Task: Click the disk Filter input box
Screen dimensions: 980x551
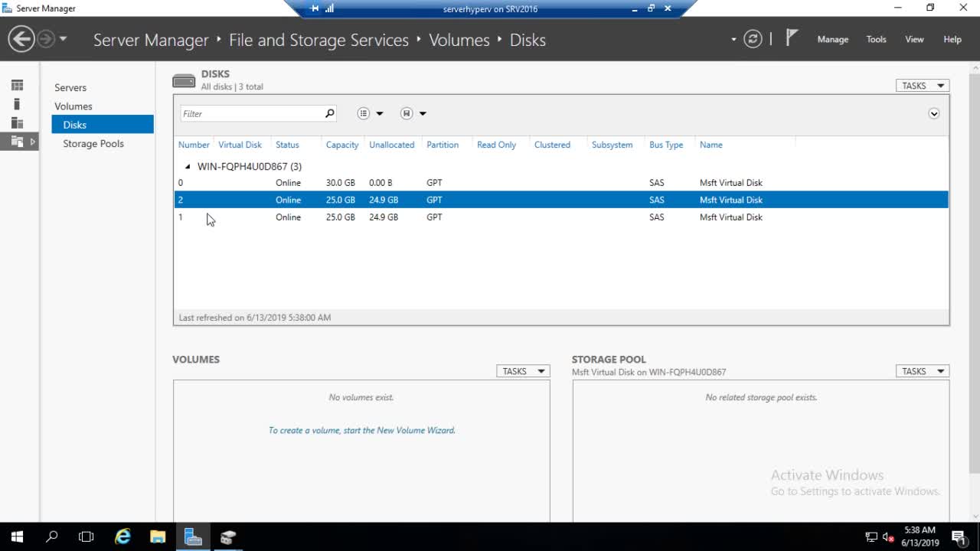Action: click(251, 113)
